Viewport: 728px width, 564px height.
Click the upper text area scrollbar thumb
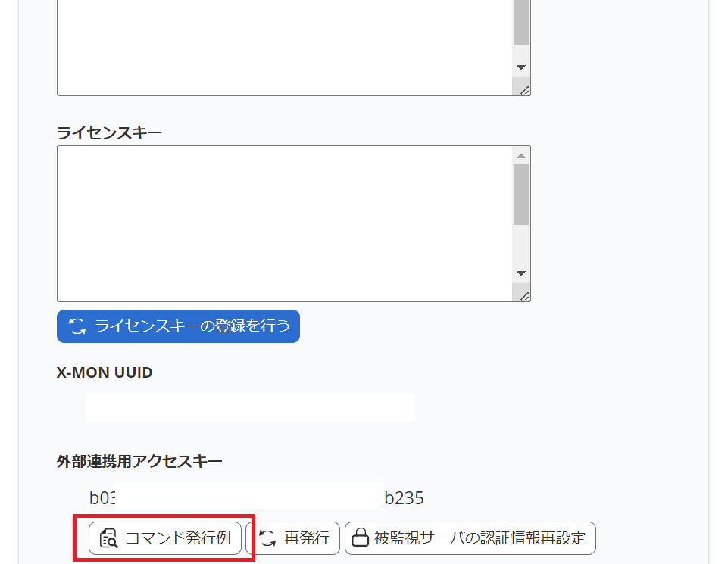(x=521, y=23)
